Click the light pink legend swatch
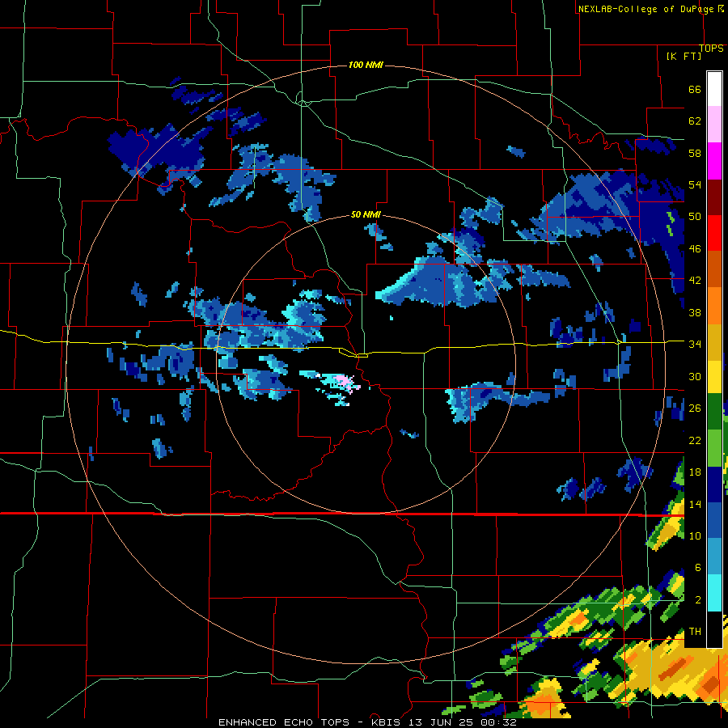The width and height of the screenshot is (728, 728). (714, 125)
